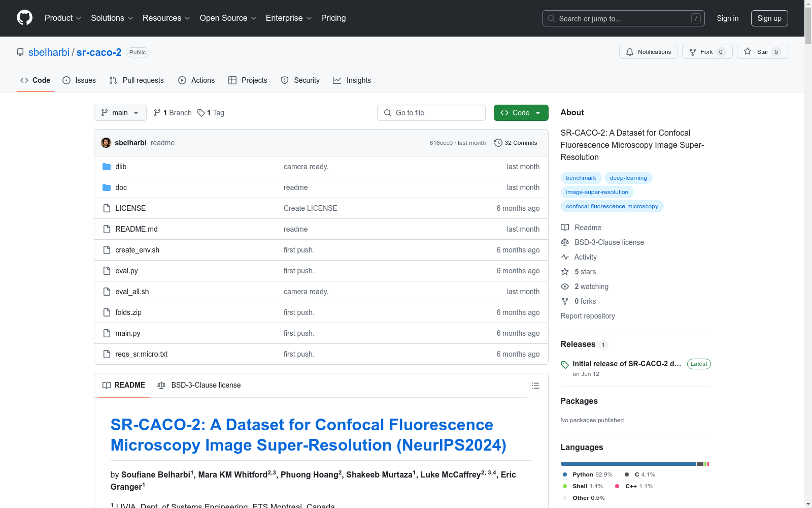Click the search magnifier icon in header
Viewport: 812px width, 508px height.
[551, 18]
